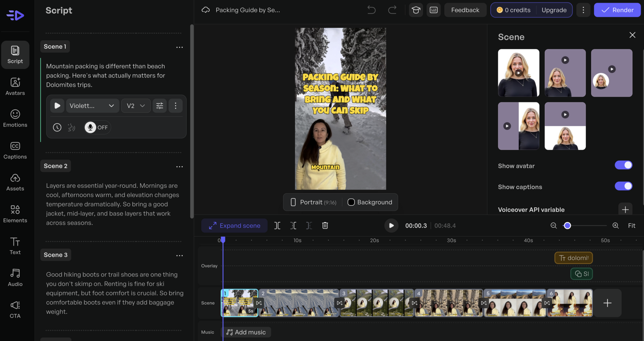Open the voice more options menu
Screen dimensions: 644x341
click(x=176, y=106)
